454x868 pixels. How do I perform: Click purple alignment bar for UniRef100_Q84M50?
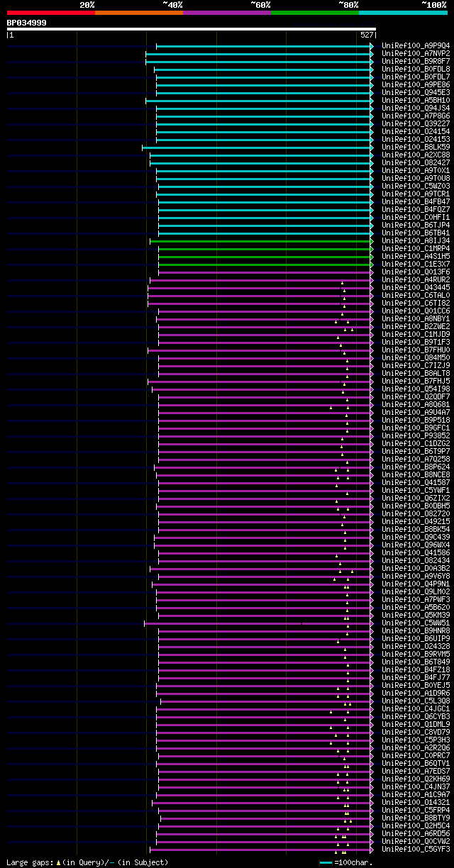[265, 358]
